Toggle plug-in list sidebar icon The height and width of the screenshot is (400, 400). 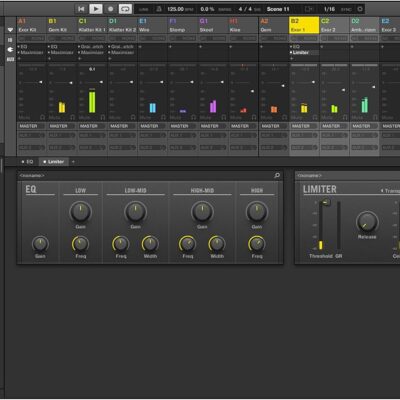point(10,49)
